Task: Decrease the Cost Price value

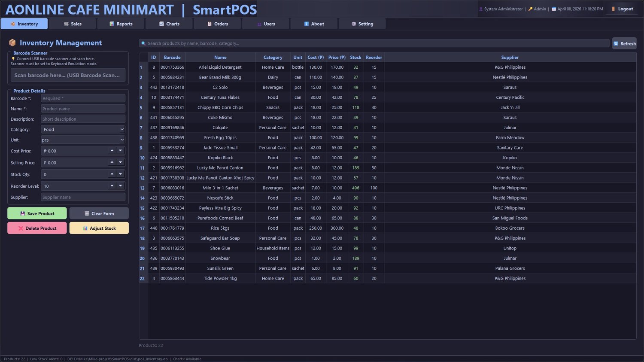Action: coord(121,150)
